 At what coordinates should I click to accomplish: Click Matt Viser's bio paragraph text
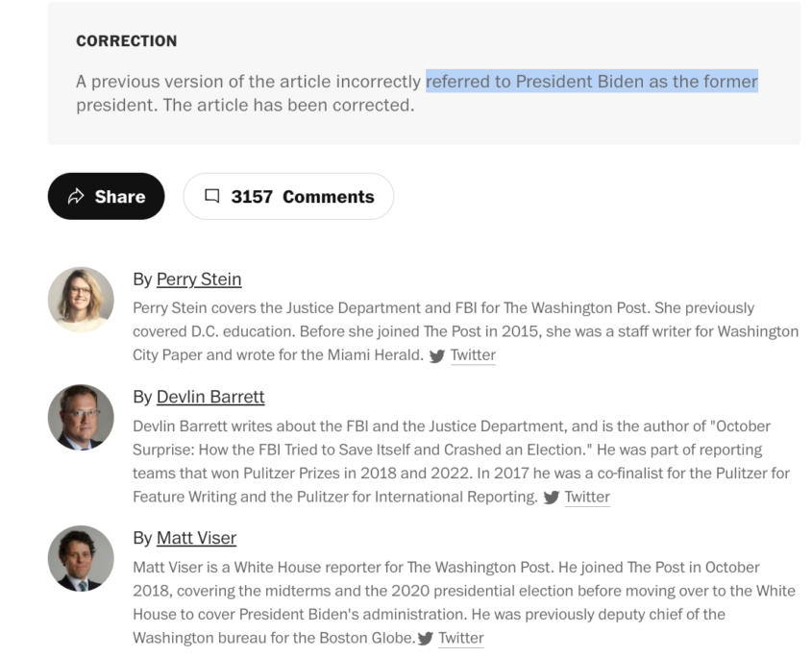coord(464,602)
